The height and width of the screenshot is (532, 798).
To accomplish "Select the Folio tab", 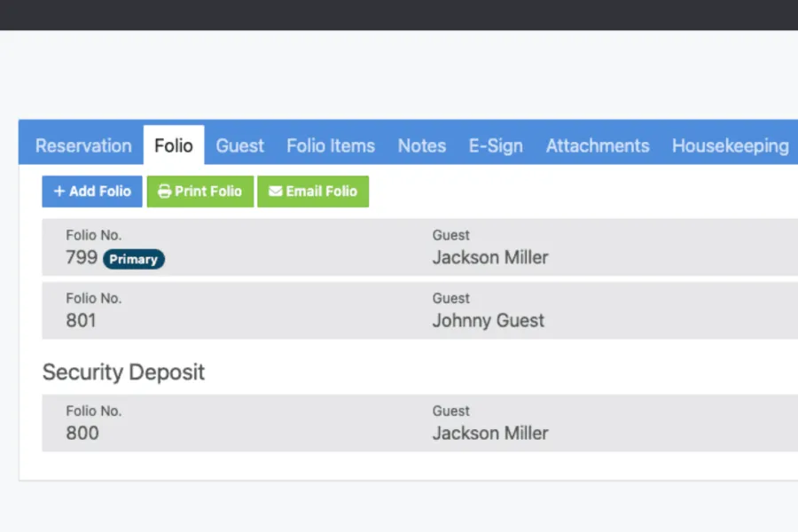I will pyautogui.click(x=174, y=146).
